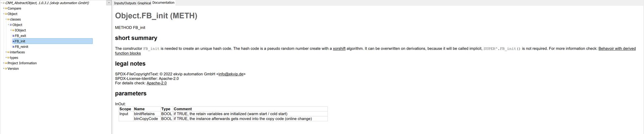Open the library selector dropdown arrow

[109, 3]
